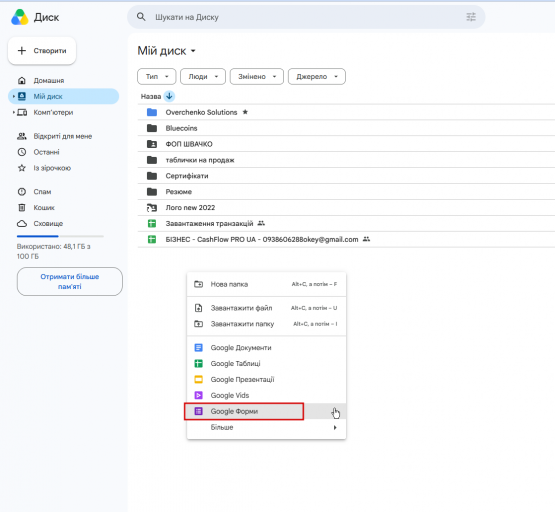Open Відкриті для мене section
Image resolution: width=555 pixels, height=512 pixels.
pyautogui.click(x=63, y=136)
